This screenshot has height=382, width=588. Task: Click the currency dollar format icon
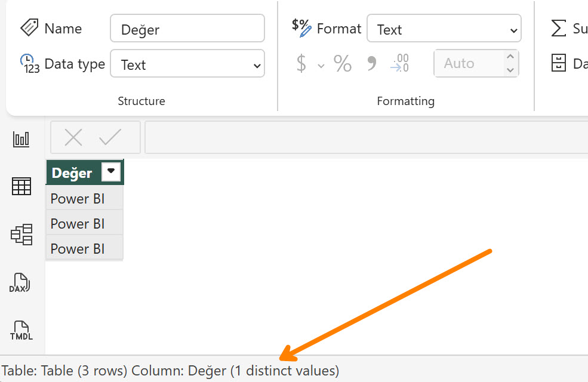coord(301,63)
